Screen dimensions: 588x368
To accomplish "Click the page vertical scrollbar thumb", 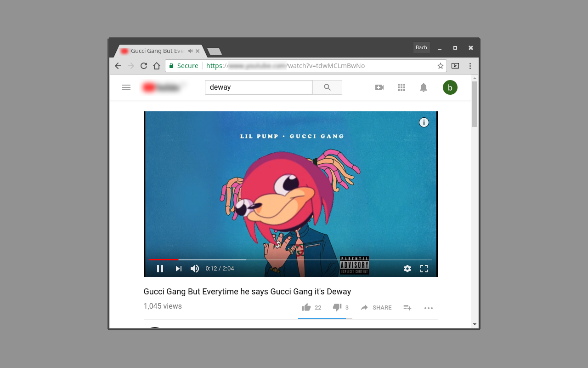I will point(475,104).
